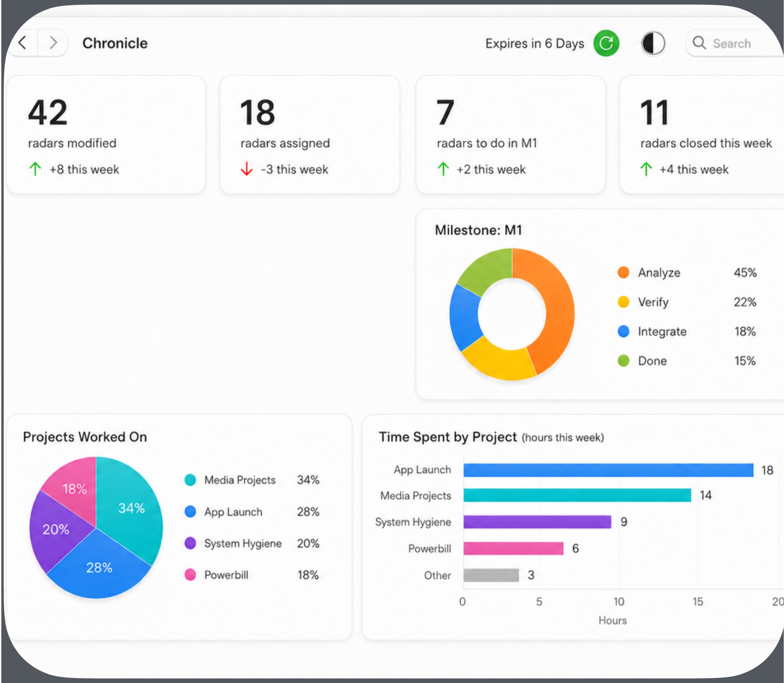Click green up arrow beside '+4 this week'
The image size is (784, 683).
point(646,169)
